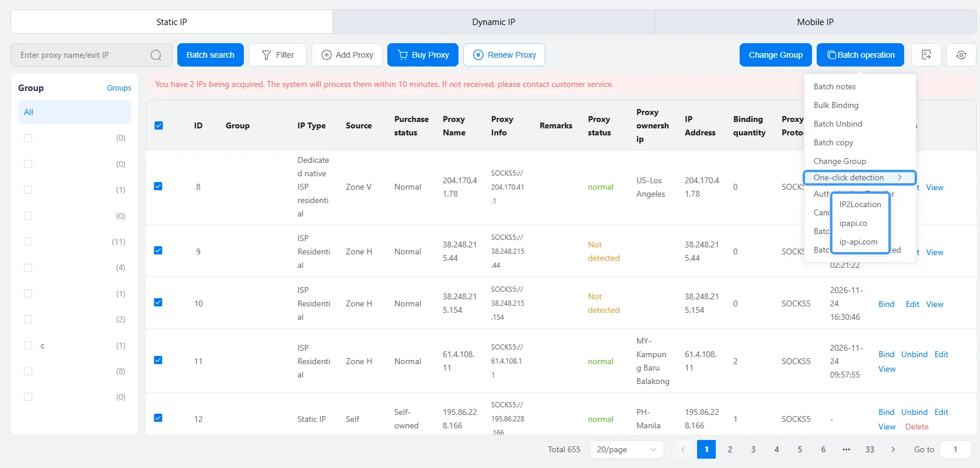Click the Renew Proxy button
Screen dimensions: 980x468
click(x=504, y=55)
